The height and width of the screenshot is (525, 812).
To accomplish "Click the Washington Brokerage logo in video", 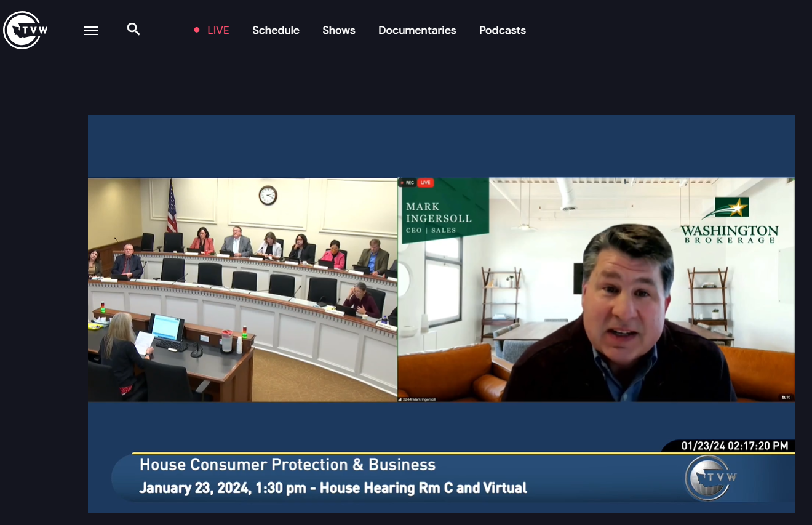I will [730, 220].
